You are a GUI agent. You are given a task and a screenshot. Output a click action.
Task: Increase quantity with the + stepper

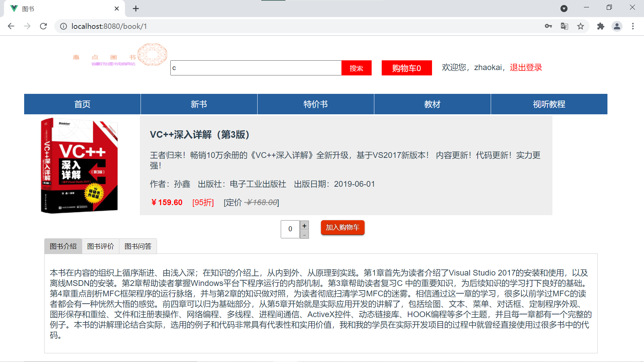[304, 225]
